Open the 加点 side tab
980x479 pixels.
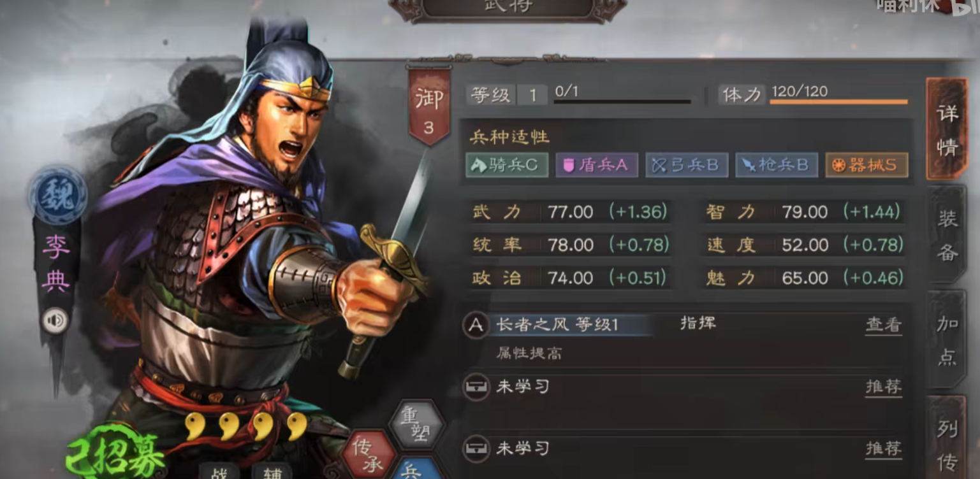(947, 340)
